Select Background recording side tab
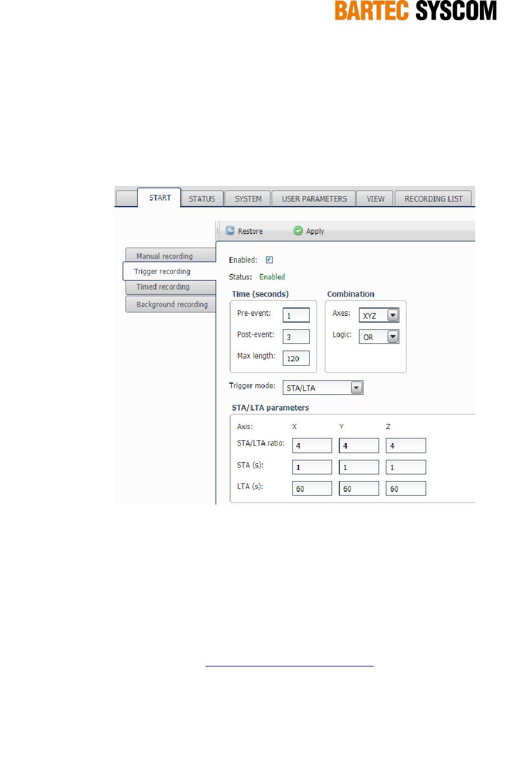The height and width of the screenshot is (783, 532). point(171,304)
